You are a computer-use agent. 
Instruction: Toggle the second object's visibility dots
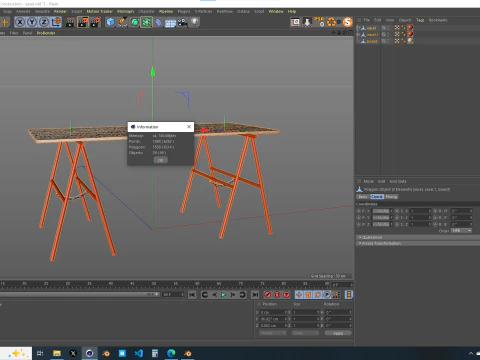388,34
